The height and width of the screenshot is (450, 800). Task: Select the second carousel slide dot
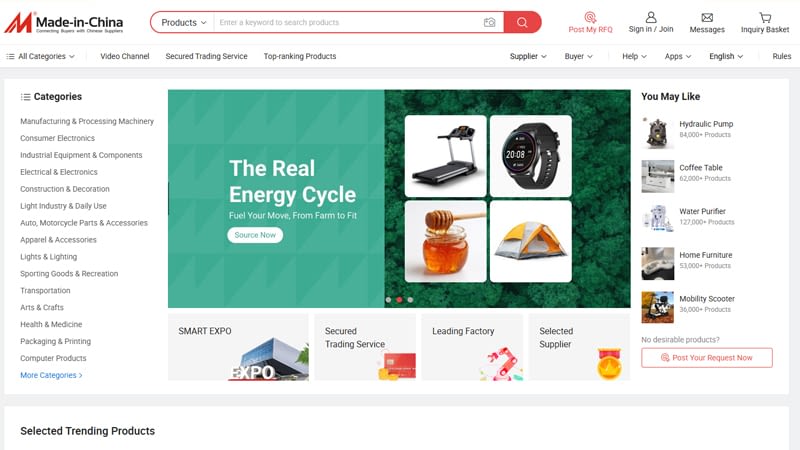(399, 300)
